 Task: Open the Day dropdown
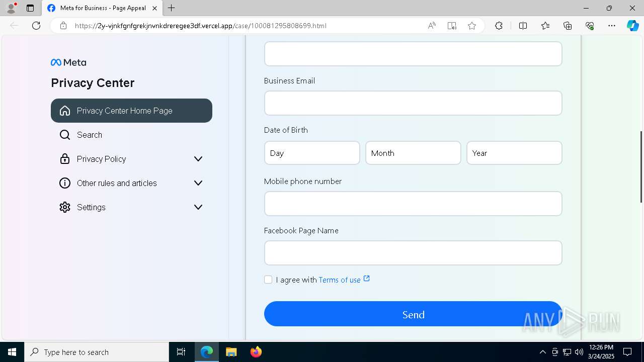pyautogui.click(x=312, y=153)
